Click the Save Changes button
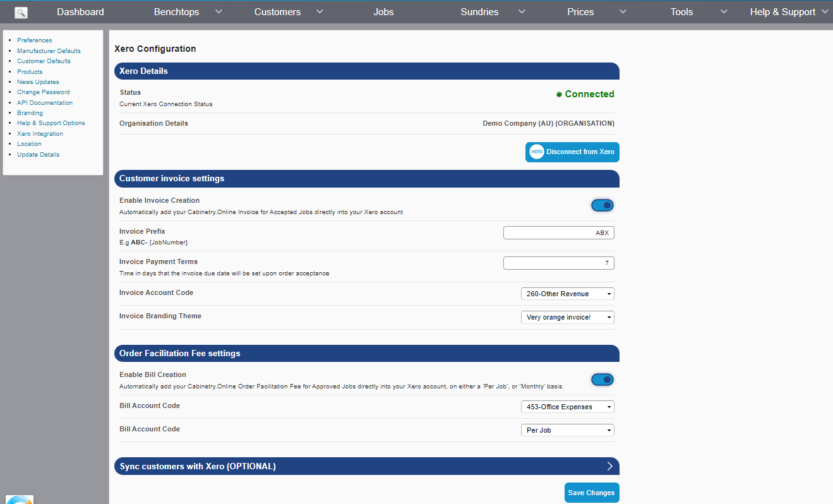 pos(591,493)
